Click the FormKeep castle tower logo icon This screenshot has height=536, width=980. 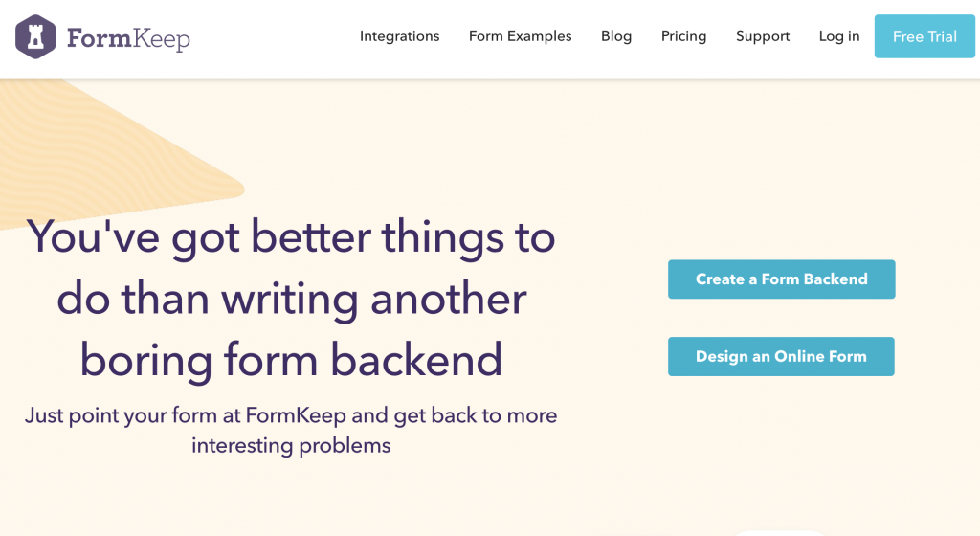click(x=35, y=37)
